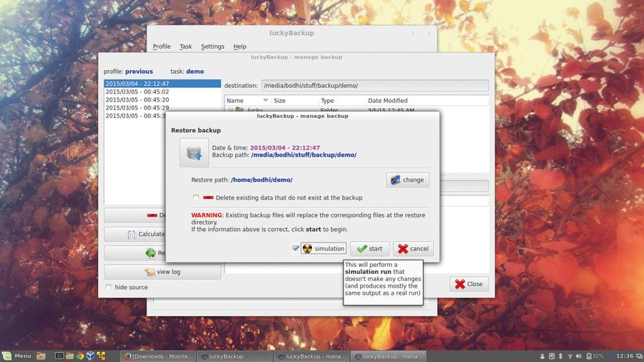
Task: Click the restore path /home/bodhi/demo/ text
Action: [262, 180]
